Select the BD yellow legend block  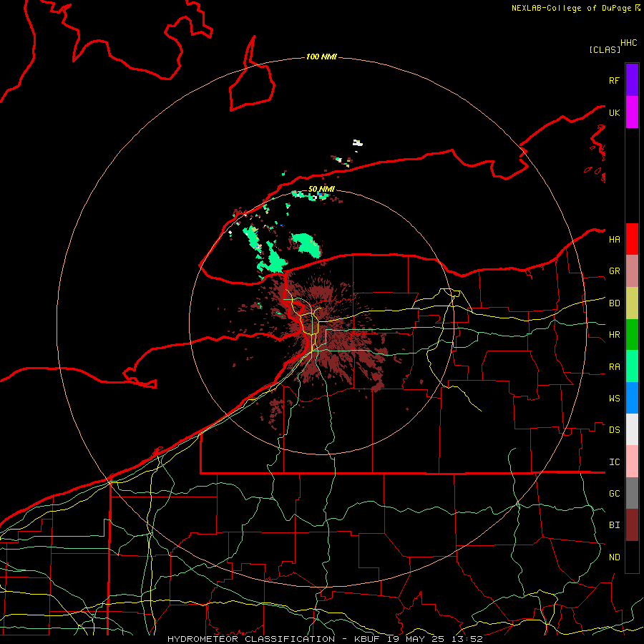coord(632,303)
